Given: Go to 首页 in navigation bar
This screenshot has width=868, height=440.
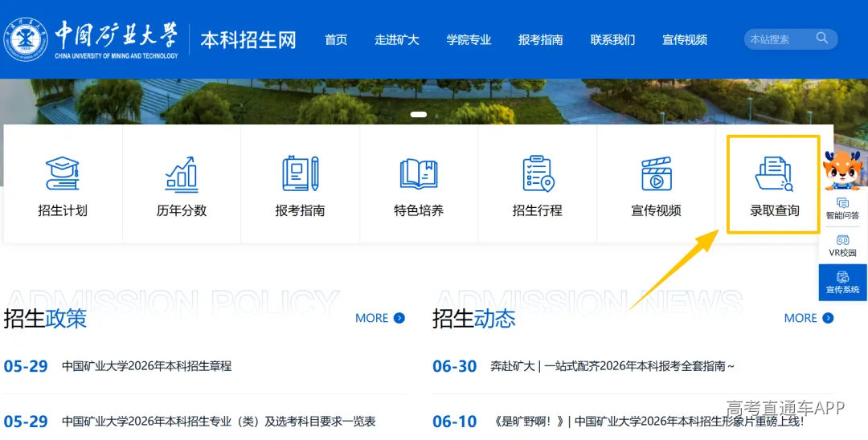Looking at the screenshot, I should click(336, 40).
